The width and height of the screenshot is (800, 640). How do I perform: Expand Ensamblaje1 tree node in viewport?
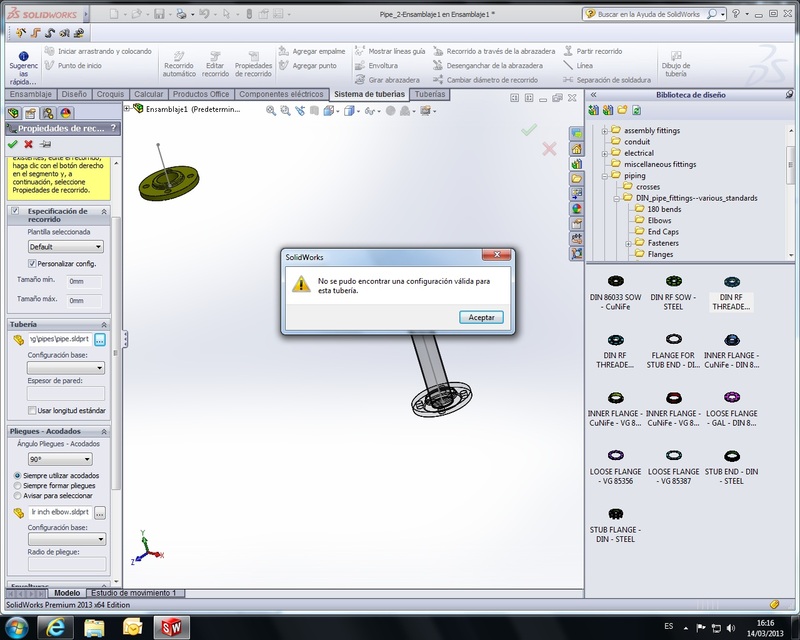pyautogui.click(x=127, y=108)
